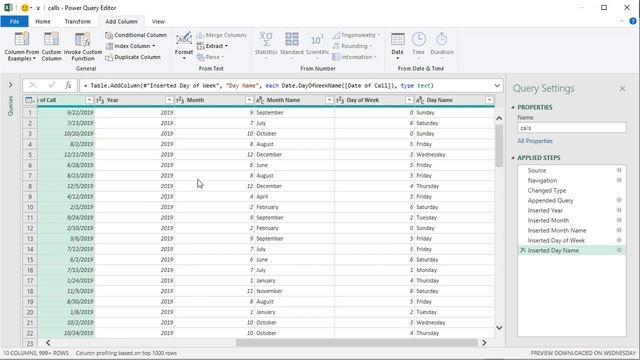Open the Scientific number operations
The width and height of the screenshot is (640, 360).
tap(317, 46)
